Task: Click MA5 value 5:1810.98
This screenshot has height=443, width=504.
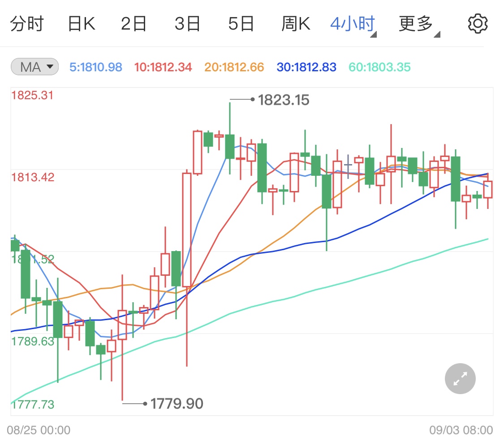Action: coord(96,67)
